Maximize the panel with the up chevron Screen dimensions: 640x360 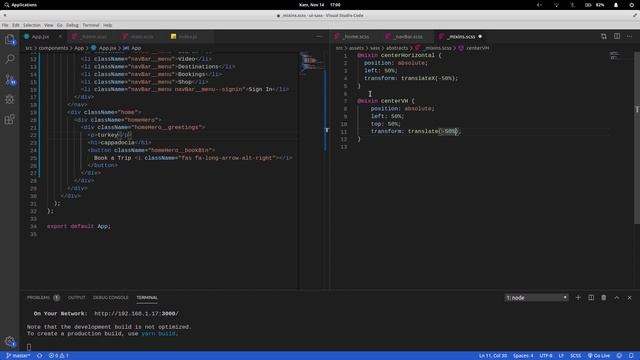[617, 298]
